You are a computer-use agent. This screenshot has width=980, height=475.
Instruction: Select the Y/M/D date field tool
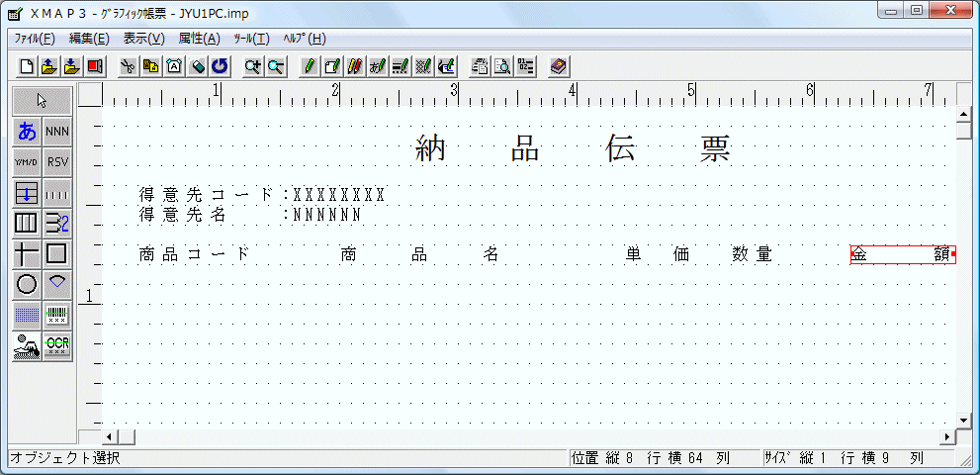28,162
